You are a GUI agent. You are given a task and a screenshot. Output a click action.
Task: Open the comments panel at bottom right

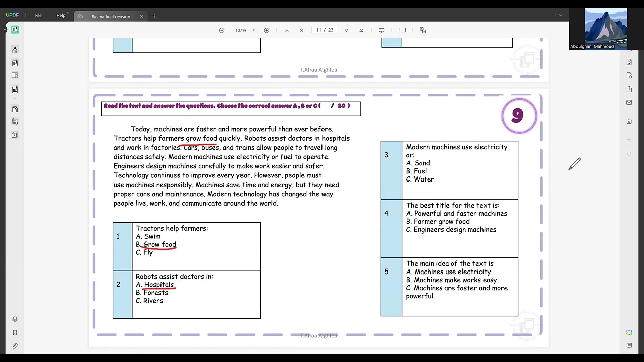[x=629, y=346]
